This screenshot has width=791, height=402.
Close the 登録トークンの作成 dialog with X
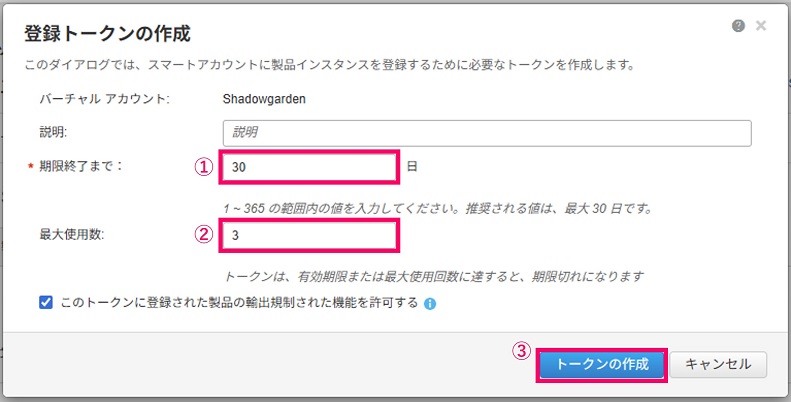tap(761, 26)
